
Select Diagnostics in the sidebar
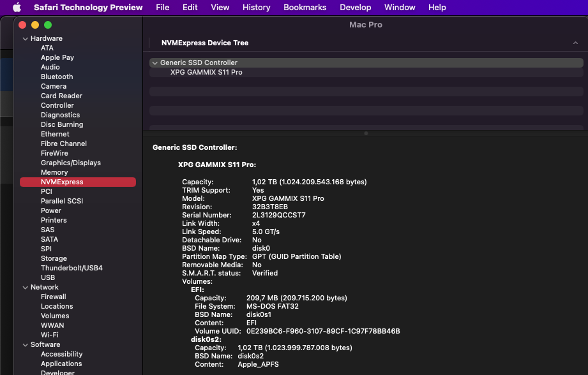(61, 115)
